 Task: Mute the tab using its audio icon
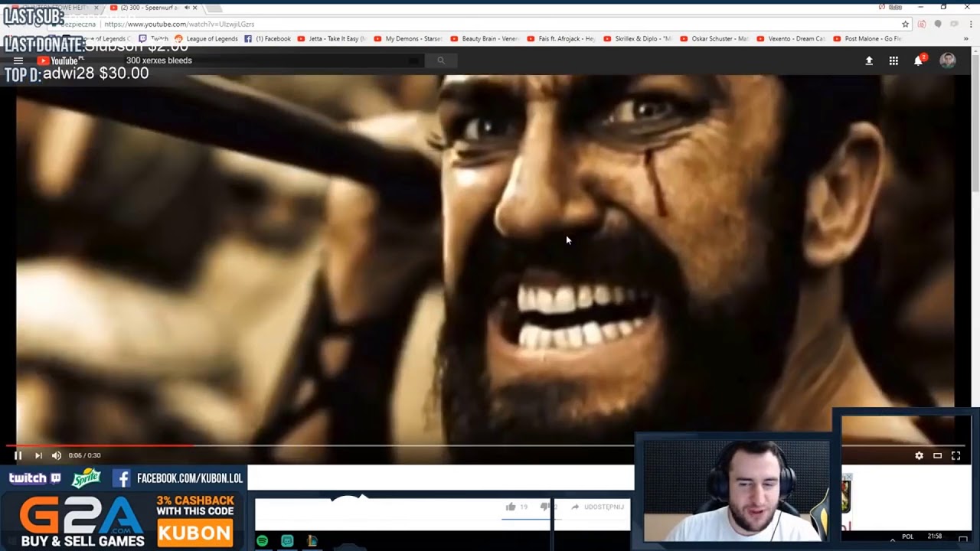click(186, 8)
